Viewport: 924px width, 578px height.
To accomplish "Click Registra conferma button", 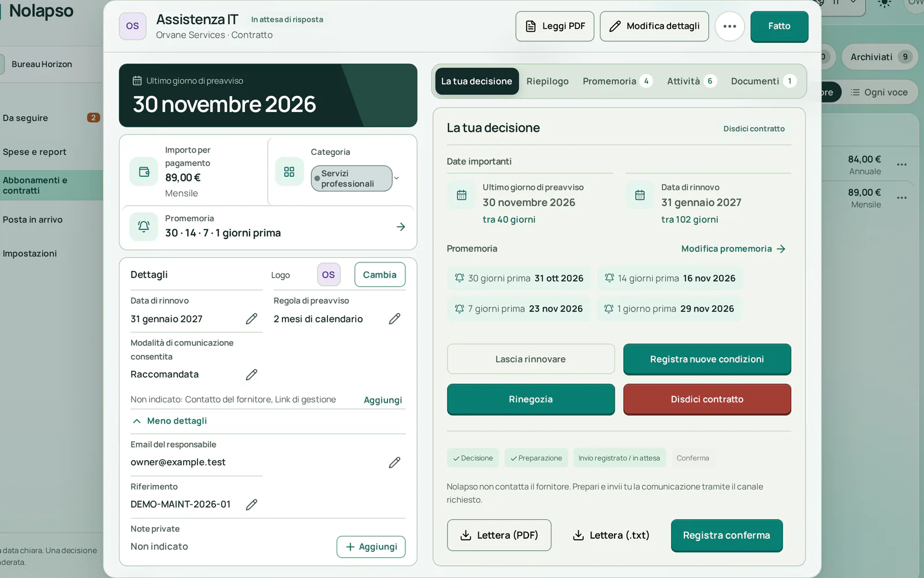I will tap(726, 536).
